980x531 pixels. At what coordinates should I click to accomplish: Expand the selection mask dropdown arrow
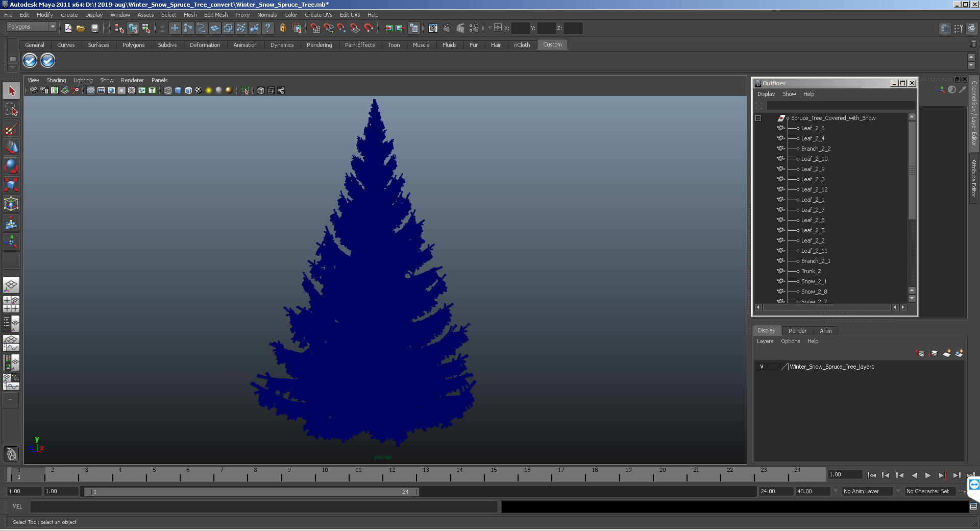[163, 28]
